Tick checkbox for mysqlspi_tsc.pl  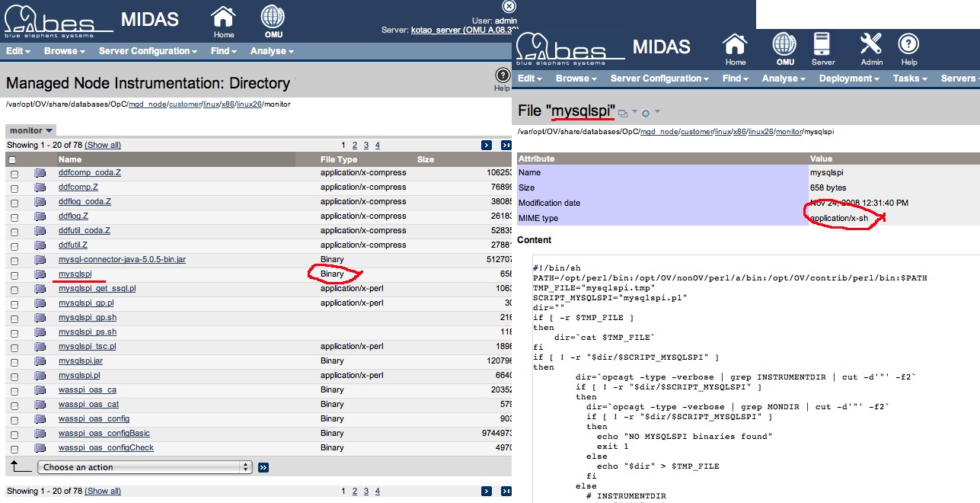coord(14,348)
